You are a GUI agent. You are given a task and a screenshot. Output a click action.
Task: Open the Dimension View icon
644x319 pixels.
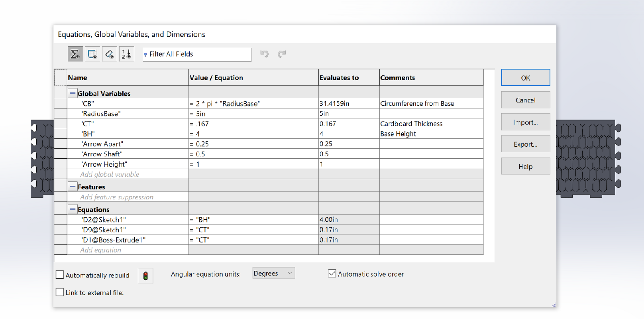(x=110, y=54)
